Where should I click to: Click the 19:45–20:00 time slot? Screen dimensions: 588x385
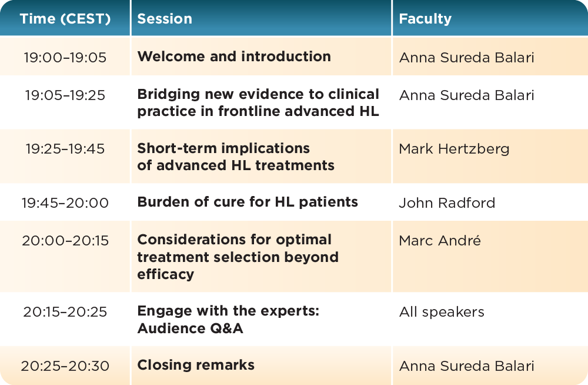[x=65, y=203]
